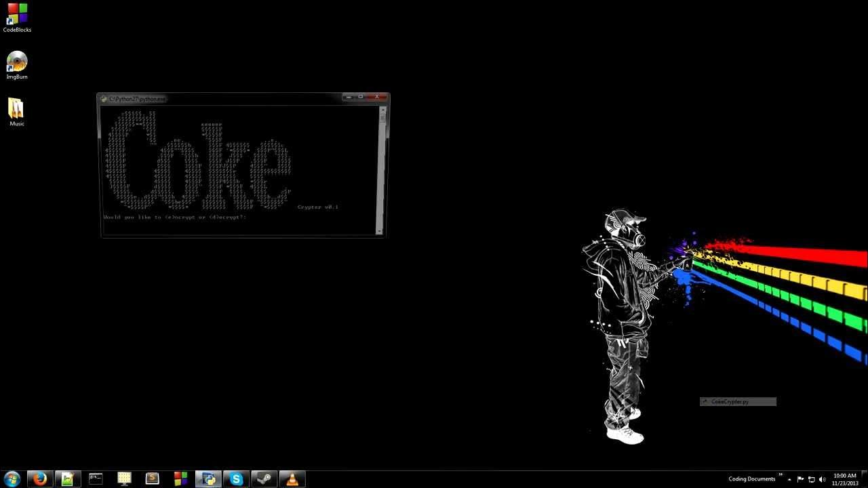Switch to the Python taskbar window
Viewport: 868px width, 488px height.
(209, 479)
